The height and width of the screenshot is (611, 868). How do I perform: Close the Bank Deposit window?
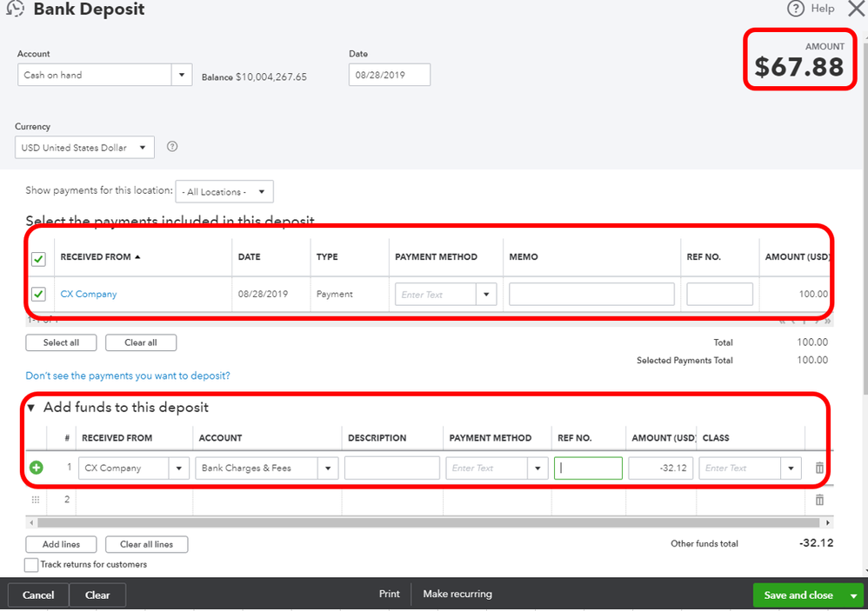857,9
